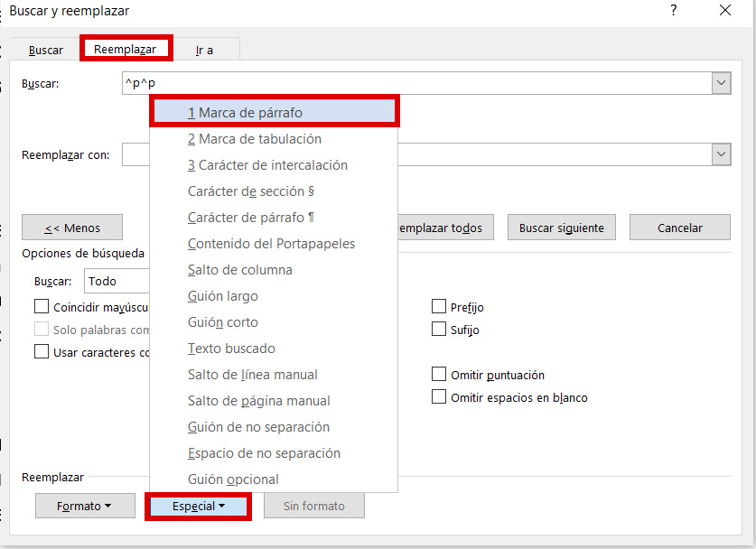The image size is (756, 549).
Task: Choose Marca de tabulación menu entry
Action: tap(255, 139)
